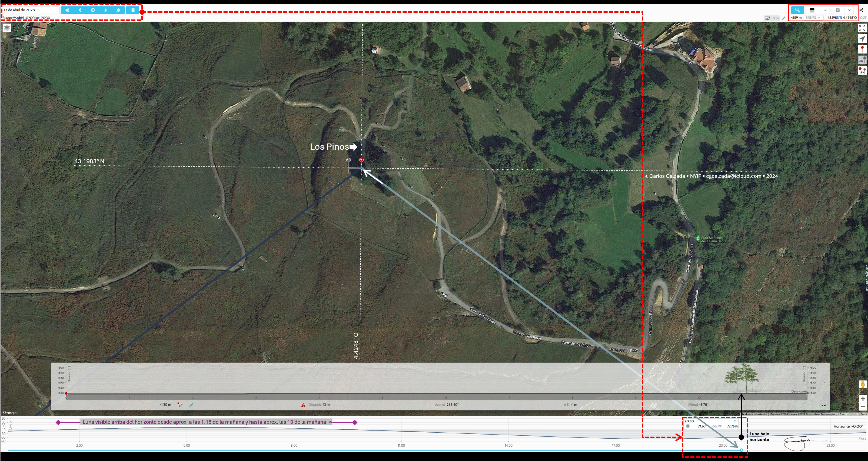Swap red and grey pins
The image size is (868, 461).
862,70
